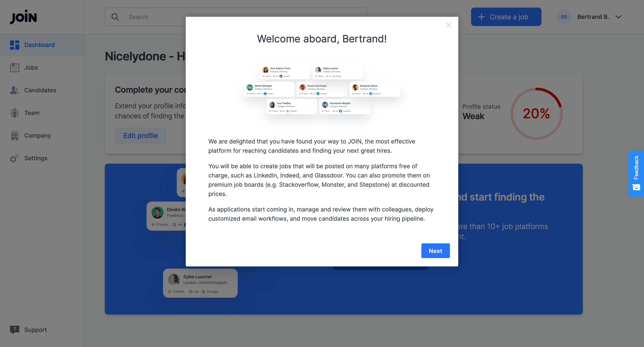The height and width of the screenshot is (347, 644).
Task: Click Sylke Luscher's avatar photo
Action: 174,279
